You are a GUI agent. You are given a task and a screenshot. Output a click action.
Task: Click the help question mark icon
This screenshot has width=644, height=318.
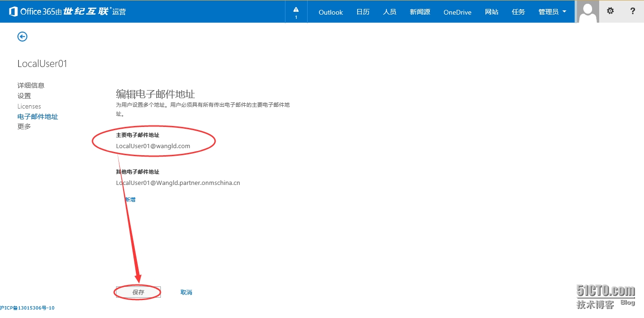pyautogui.click(x=633, y=11)
